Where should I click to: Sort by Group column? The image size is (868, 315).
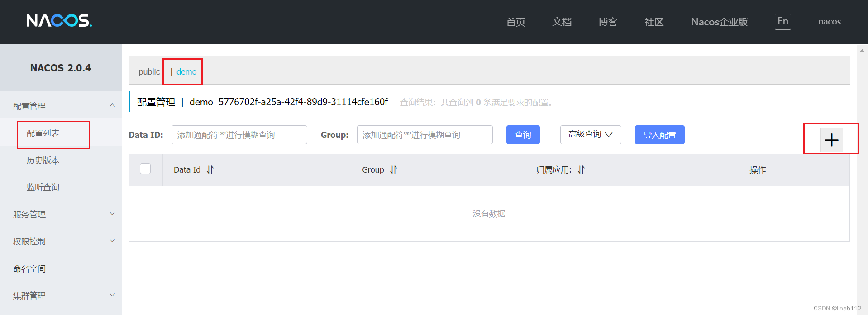[x=393, y=169]
